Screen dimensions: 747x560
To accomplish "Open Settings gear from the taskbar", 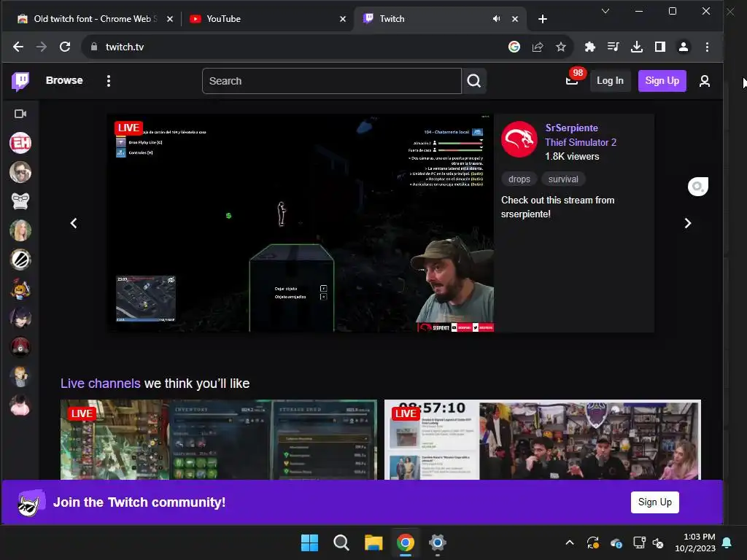I will pyautogui.click(x=438, y=542).
